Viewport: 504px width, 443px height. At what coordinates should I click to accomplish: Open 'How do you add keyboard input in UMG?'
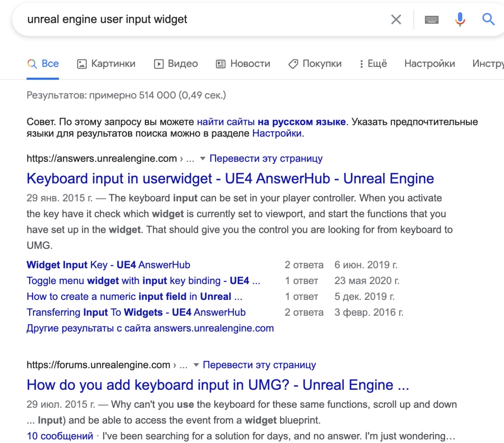[218, 385]
